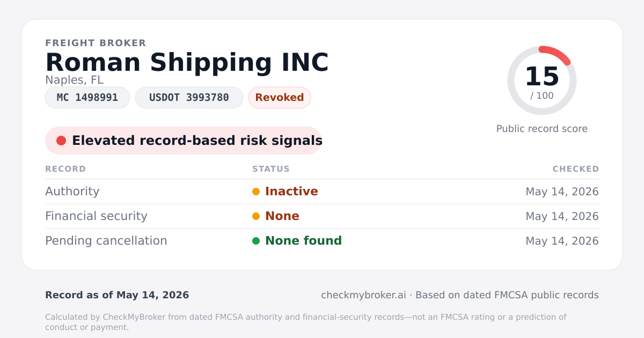Click the red dot beside Elevated risk signals
644x338 pixels.
point(61,141)
